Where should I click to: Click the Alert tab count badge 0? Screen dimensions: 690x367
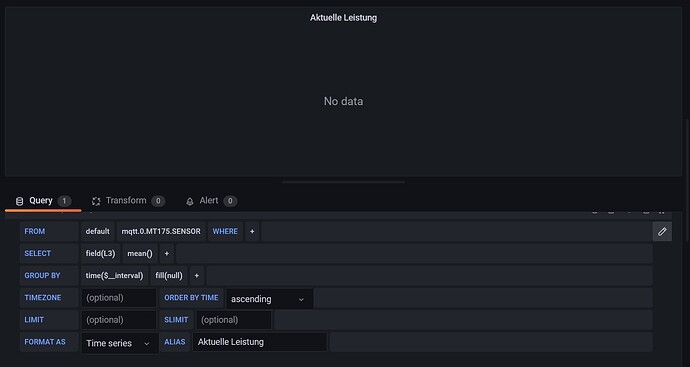230,201
